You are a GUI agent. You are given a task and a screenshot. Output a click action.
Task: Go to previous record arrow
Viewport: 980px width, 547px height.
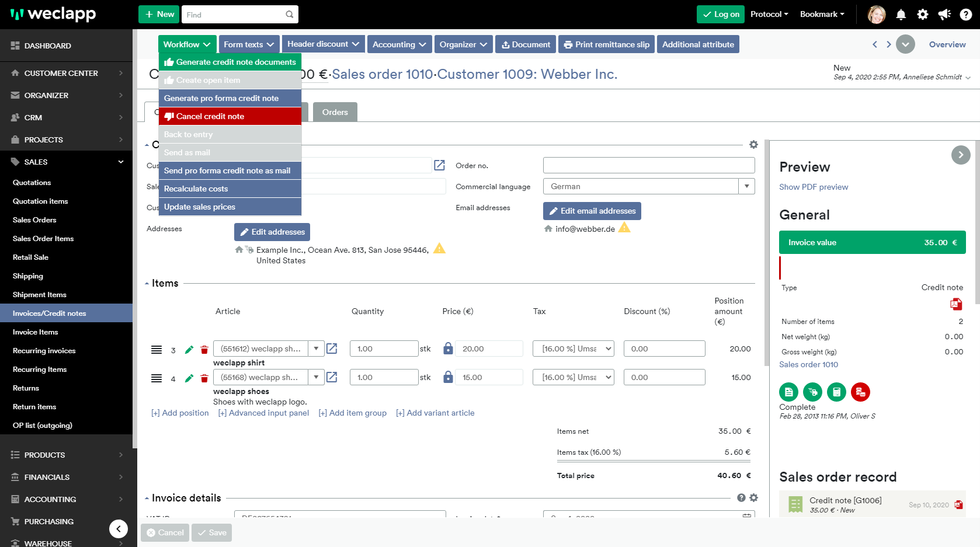coord(874,44)
